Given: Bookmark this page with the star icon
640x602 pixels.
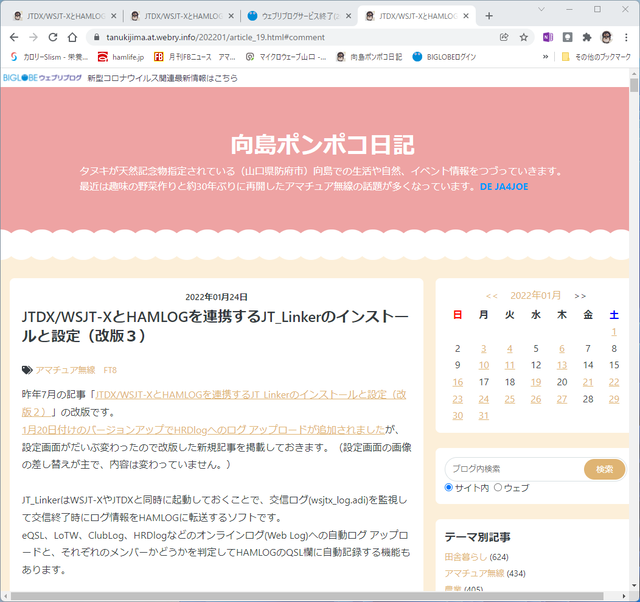Looking at the screenshot, I should tap(524, 37).
